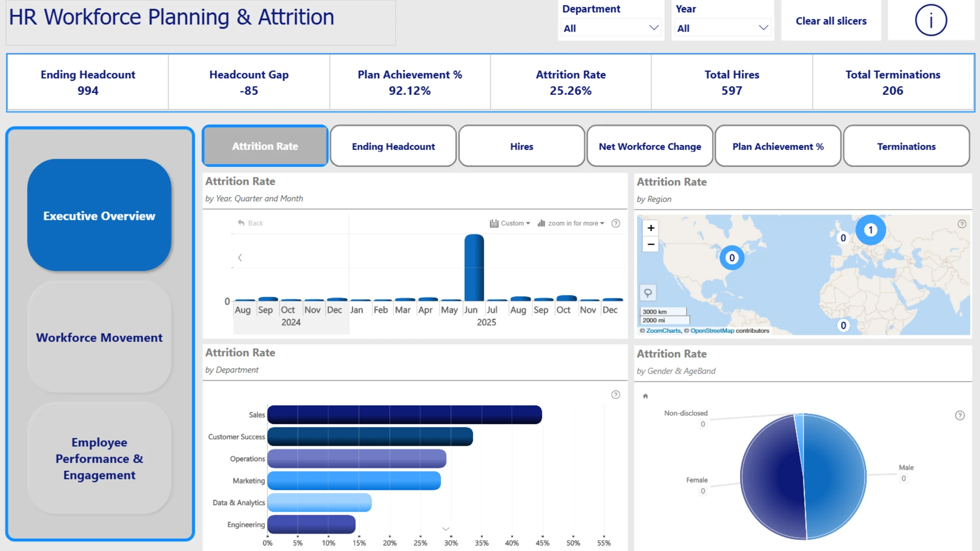Image resolution: width=980 pixels, height=551 pixels.
Task: Select the lasso tool on map
Action: pyautogui.click(x=648, y=293)
